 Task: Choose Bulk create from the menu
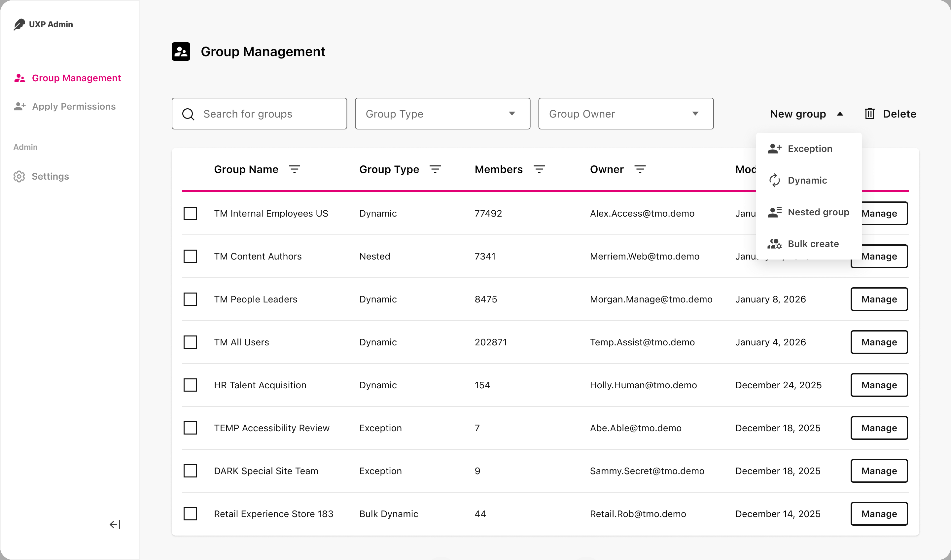click(x=809, y=244)
